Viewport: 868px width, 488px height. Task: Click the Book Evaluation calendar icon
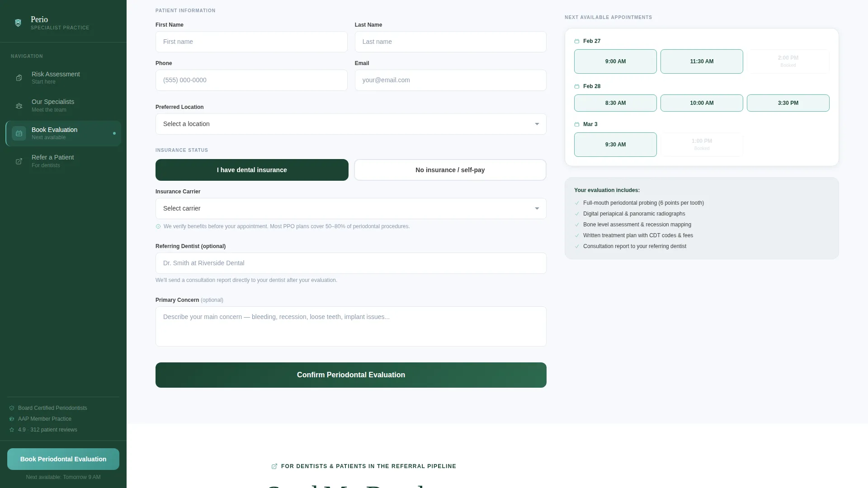point(19,133)
